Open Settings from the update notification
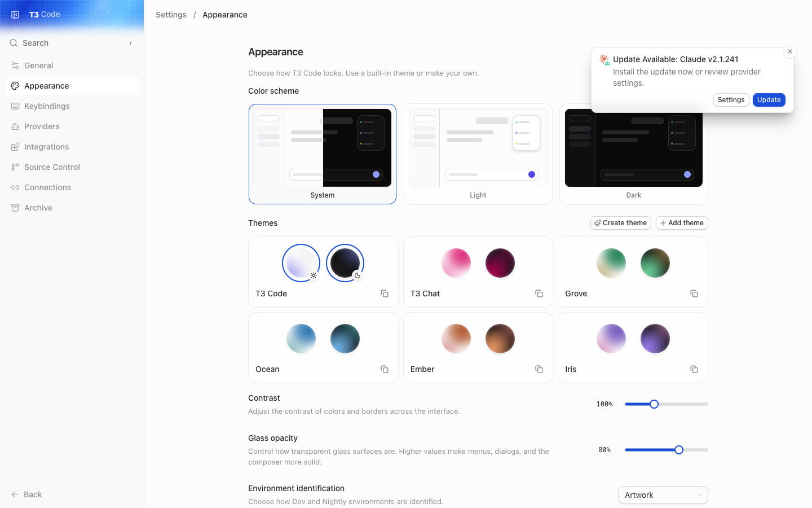812x508 pixels. [x=731, y=100]
